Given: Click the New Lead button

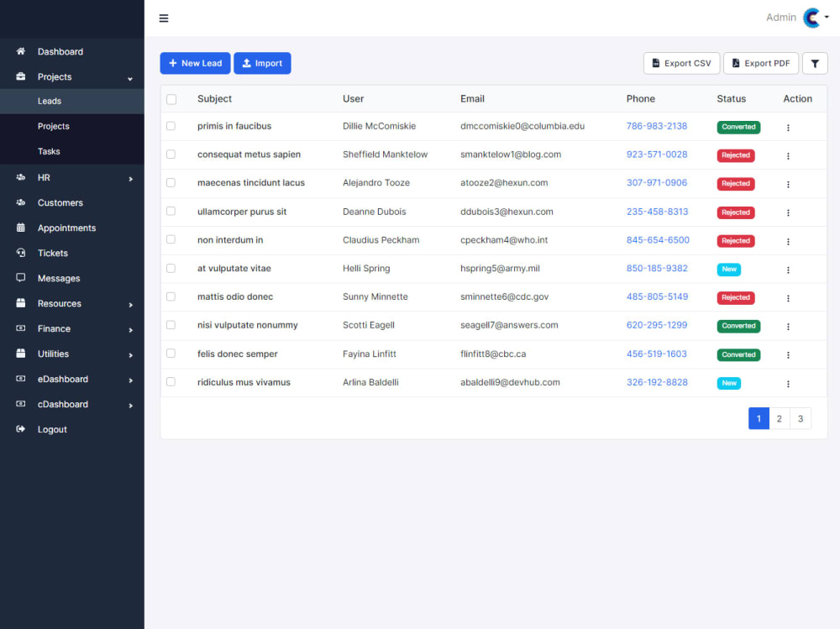Looking at the screenshot, I should coord(195,62).
